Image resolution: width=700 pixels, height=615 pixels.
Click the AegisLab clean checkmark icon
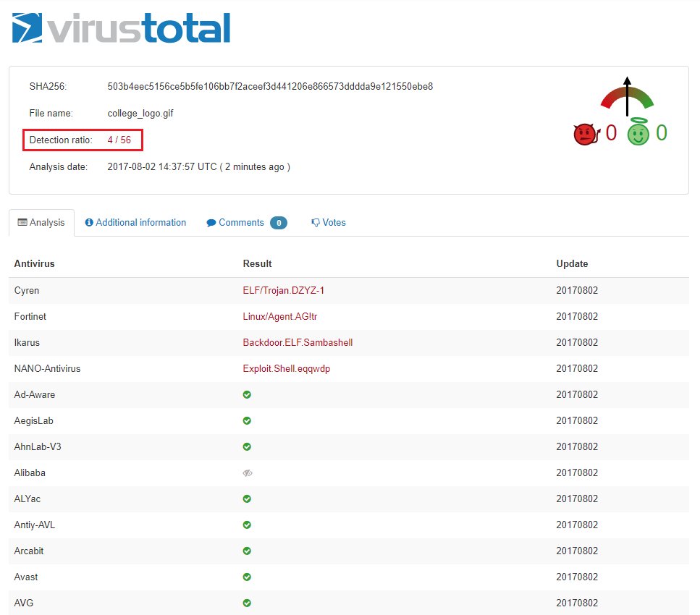(x=247, y=420)
